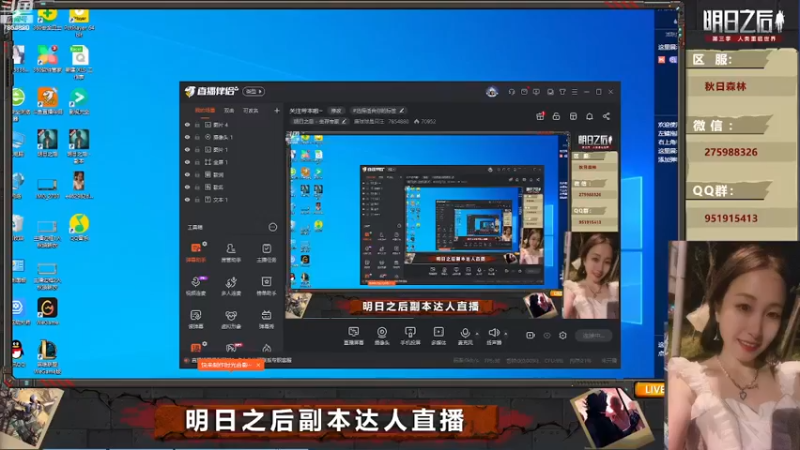Close the orange notification popup
Screen dimensions: 800x450
[258, 365]
